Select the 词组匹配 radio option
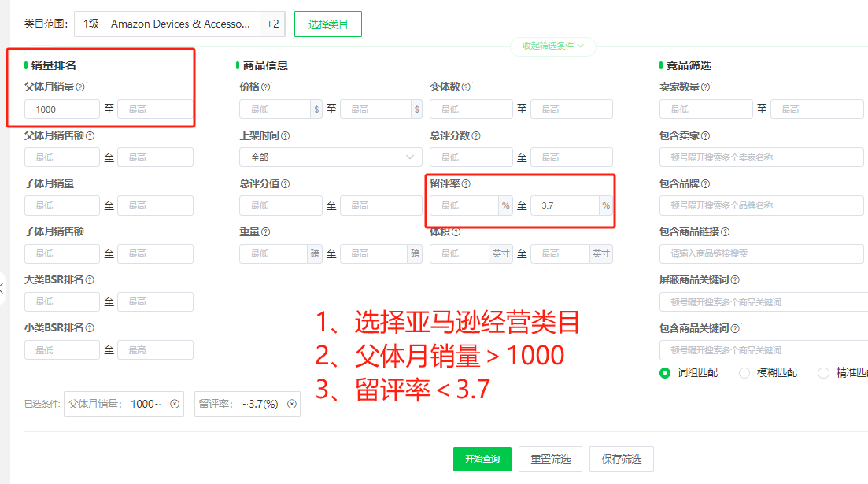 665,373
